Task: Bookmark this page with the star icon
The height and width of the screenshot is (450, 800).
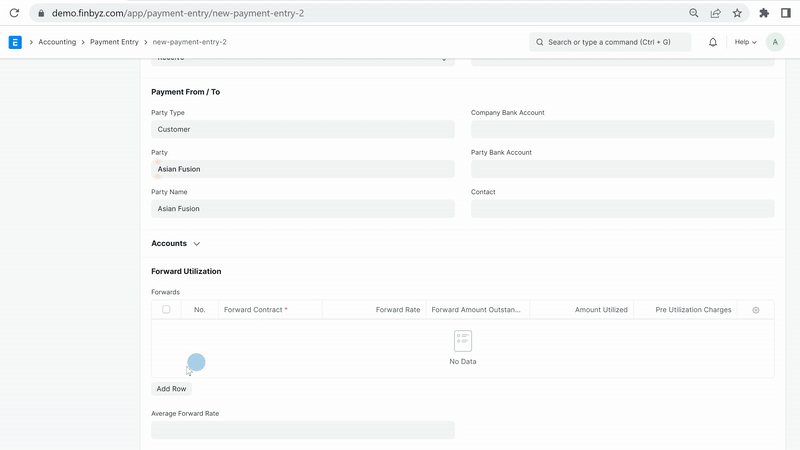Action: pos(737,13)
